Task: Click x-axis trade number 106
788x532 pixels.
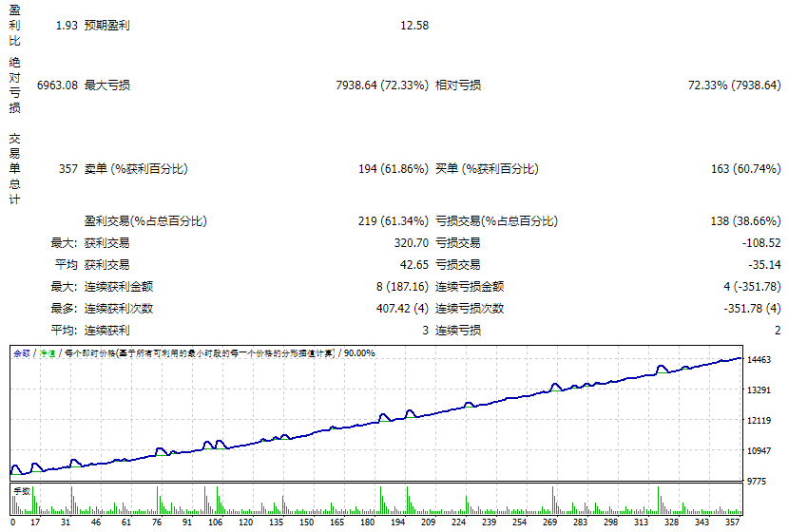Action: click(x=216, y=522)
